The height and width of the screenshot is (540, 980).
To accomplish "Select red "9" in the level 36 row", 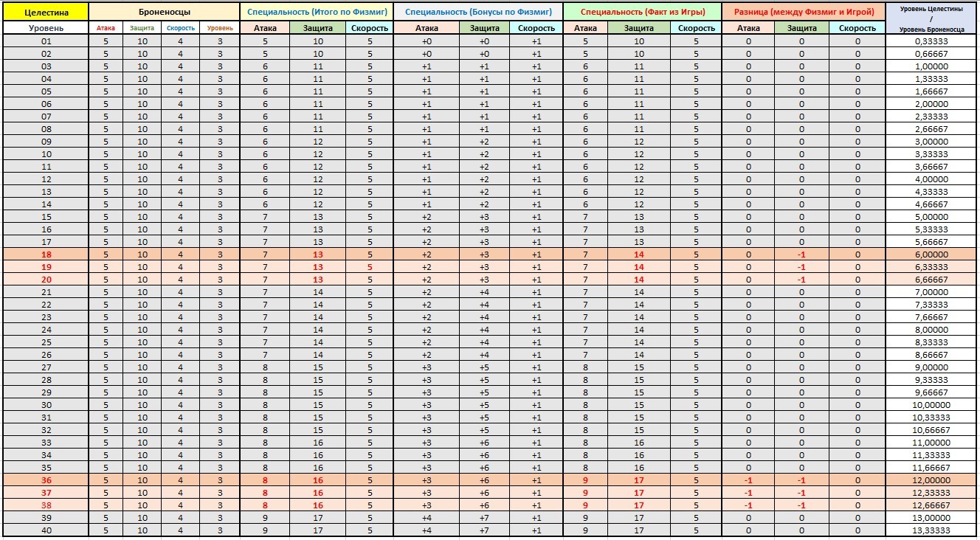I will (586, 480).
